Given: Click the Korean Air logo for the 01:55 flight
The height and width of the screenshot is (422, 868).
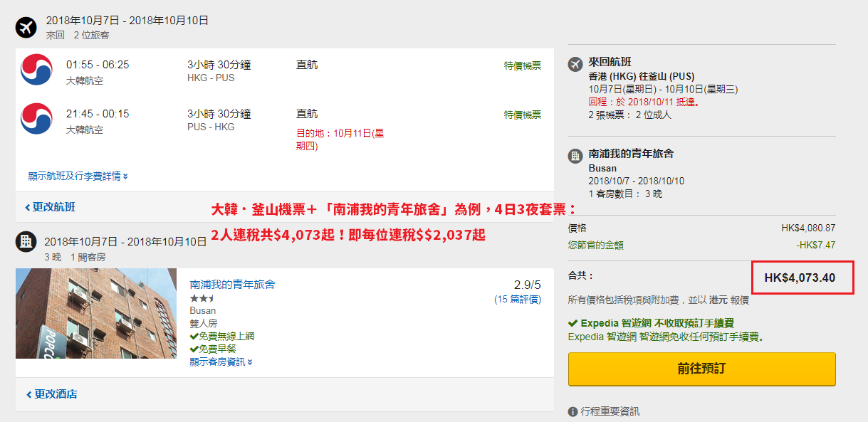Looking at the screenshot, I should click(36, 70).
